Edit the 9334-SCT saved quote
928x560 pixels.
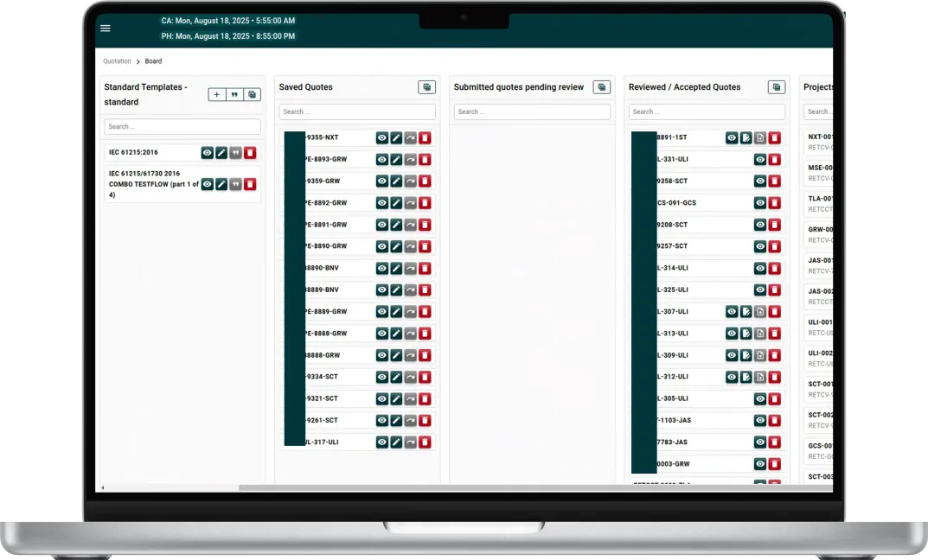(x=396, y=377)
